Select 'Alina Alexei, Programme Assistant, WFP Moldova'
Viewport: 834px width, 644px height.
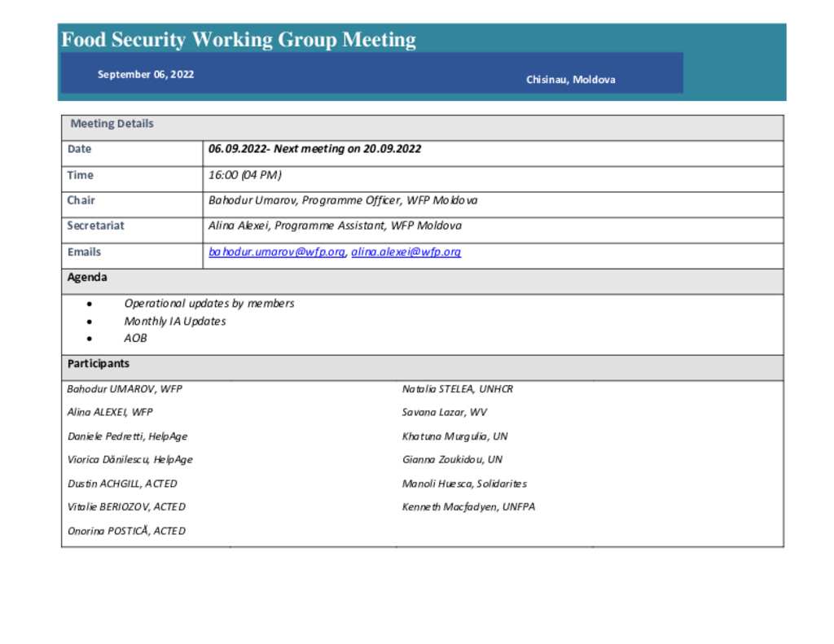(335, 226)
